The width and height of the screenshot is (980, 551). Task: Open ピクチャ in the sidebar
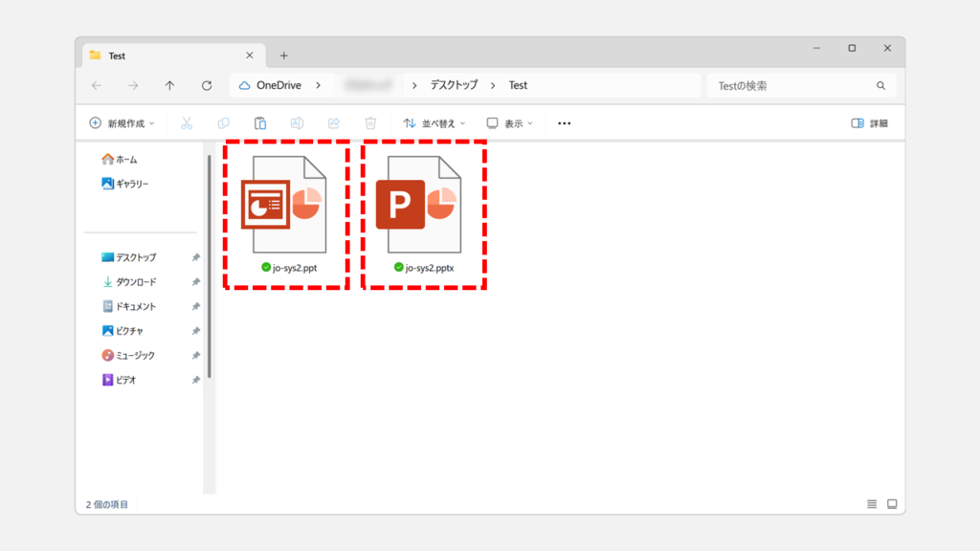point(122,330)
